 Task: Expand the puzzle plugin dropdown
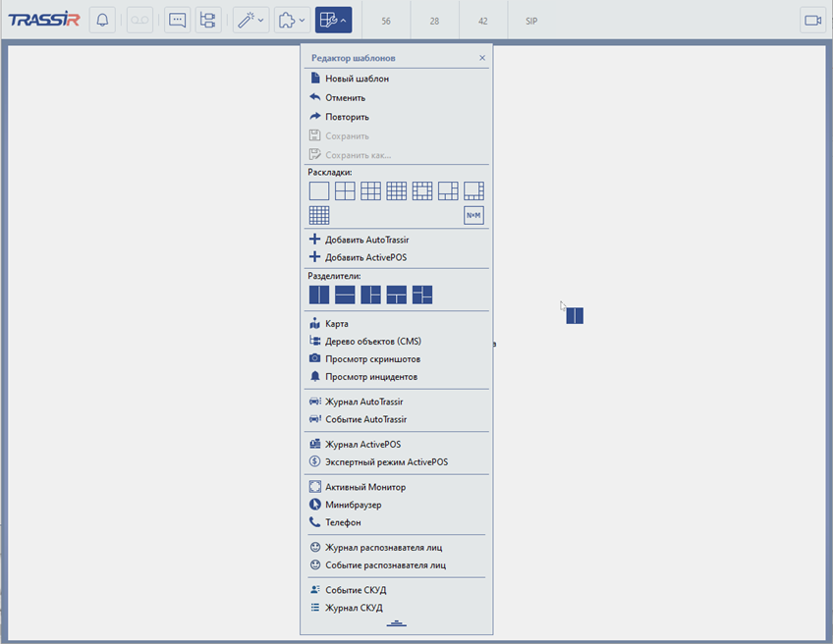(292, 20)
